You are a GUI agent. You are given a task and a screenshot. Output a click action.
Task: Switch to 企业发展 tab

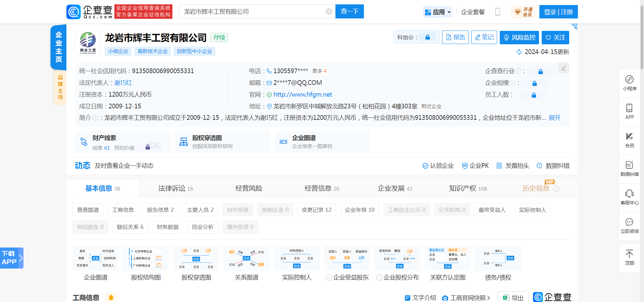pos(395,188)
